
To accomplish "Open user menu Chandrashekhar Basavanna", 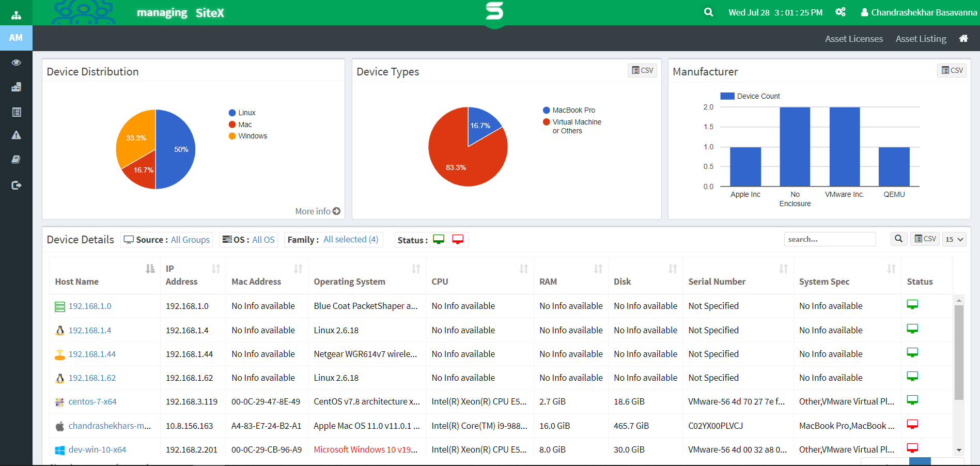I will coord(919,12).
